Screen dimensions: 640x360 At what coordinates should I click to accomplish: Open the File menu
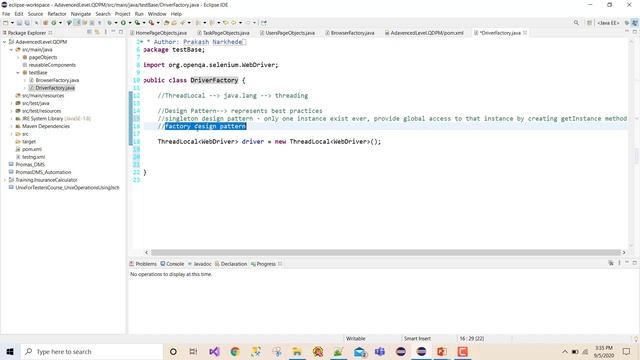click(6, 14)
